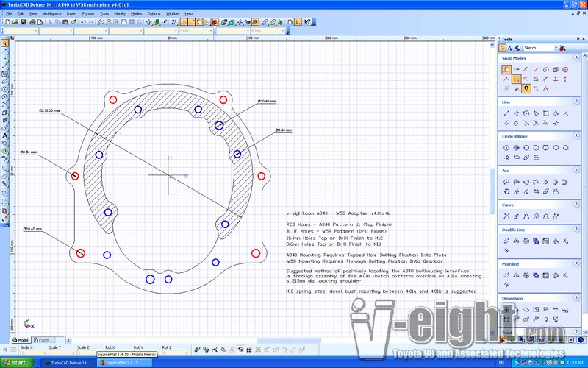The image size is (588, 368).
Task: Toggle the highlighted ladybug icon in main toolbar
Action: point(214,22)
